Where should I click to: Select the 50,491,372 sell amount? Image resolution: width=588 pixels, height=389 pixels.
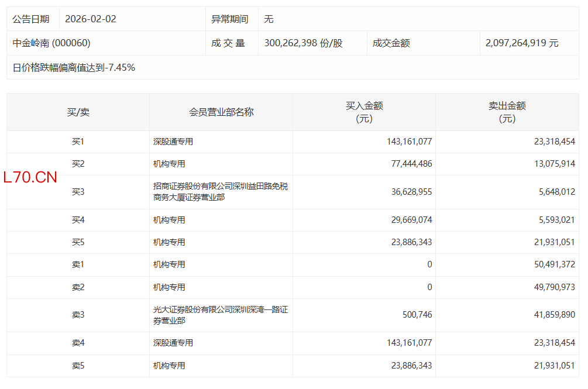click(x=552, y=264)
